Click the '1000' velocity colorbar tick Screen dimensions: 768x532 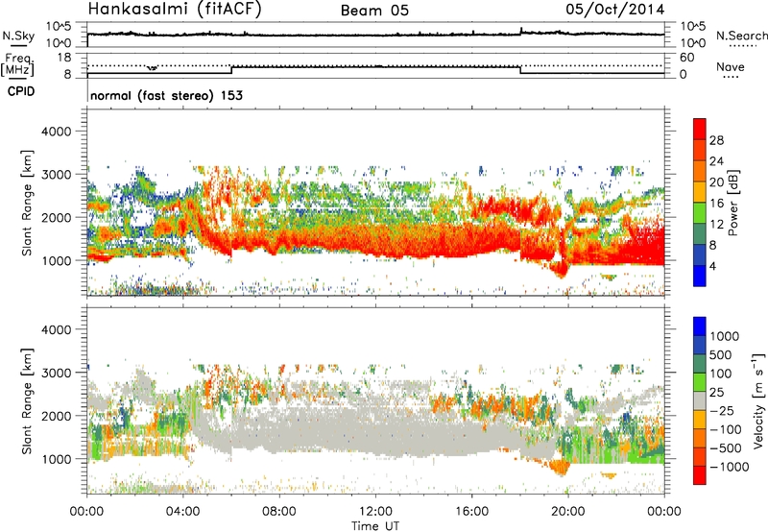coord(725,336)
